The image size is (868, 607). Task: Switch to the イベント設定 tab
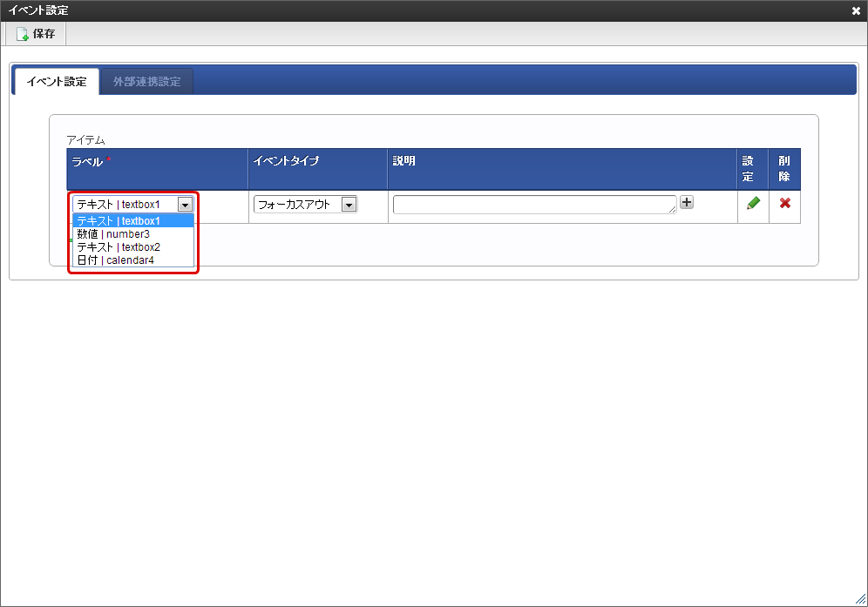57,81
